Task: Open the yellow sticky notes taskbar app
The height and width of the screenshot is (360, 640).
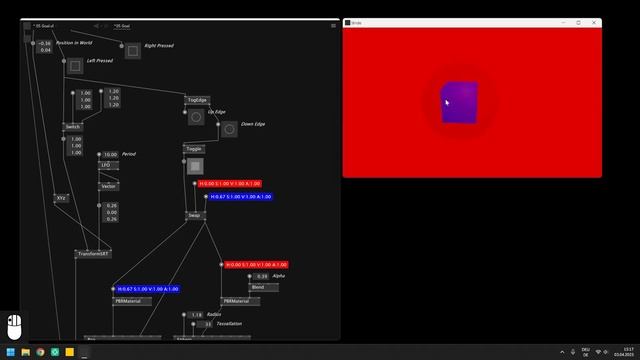Action: [x=69, y=352]
